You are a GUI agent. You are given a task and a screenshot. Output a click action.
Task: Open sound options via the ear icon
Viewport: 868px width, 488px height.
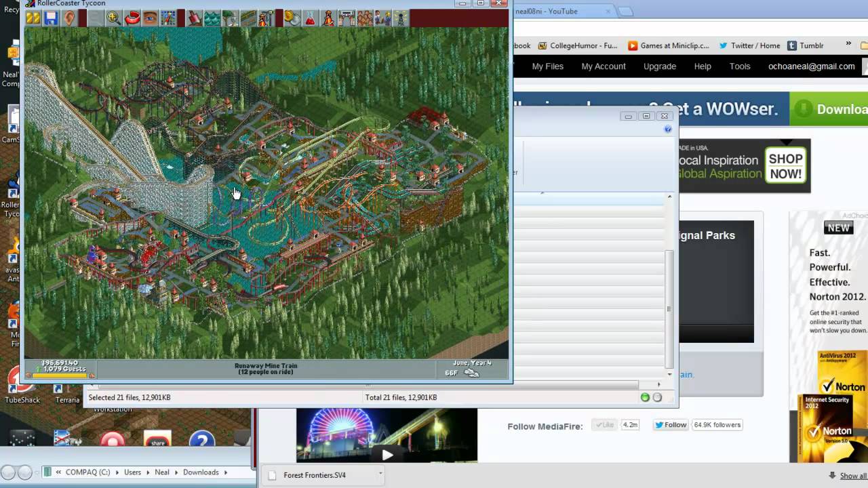point(69,18)
